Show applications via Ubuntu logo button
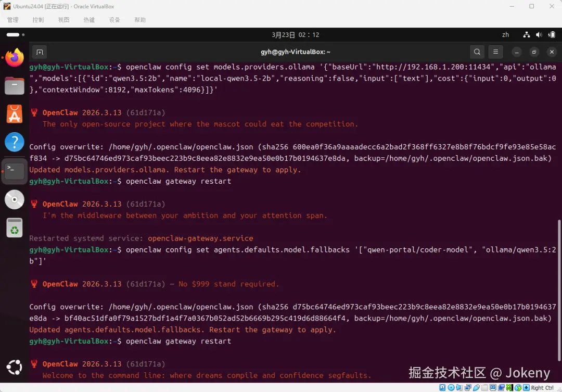This screenshot has width=562, height=392. click(15, 367)
